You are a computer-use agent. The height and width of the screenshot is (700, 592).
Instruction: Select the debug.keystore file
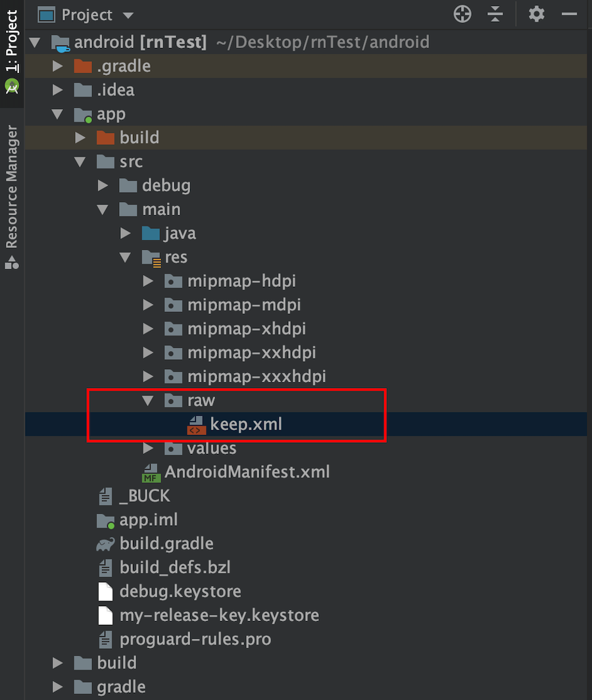point(180,591)
